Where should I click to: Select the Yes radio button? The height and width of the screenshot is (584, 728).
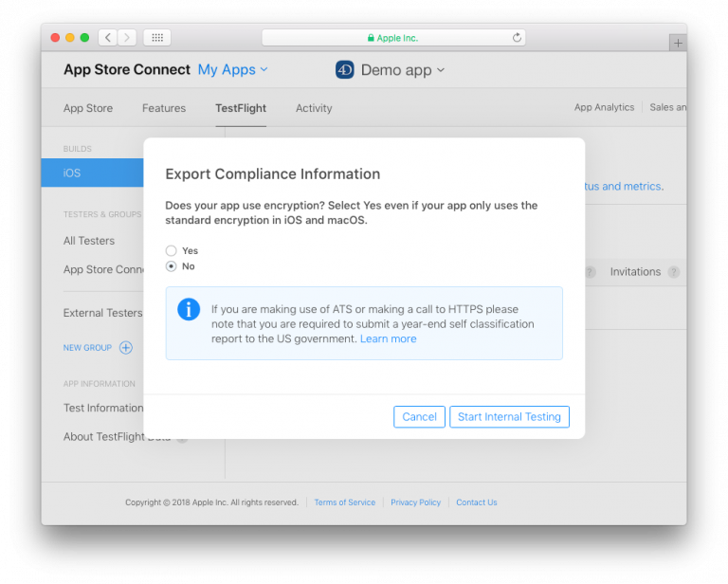(171, 250)
